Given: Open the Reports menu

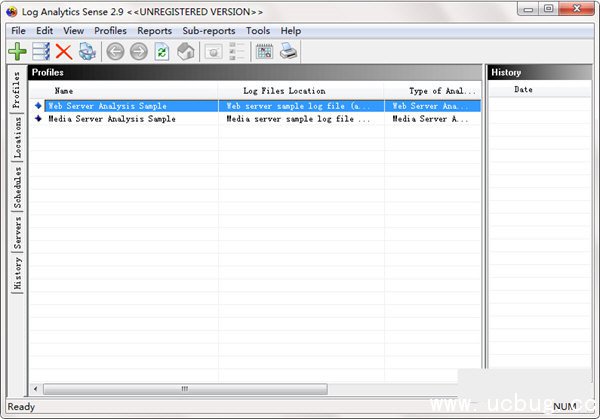Looking at the screenshot, I should 155,31.
